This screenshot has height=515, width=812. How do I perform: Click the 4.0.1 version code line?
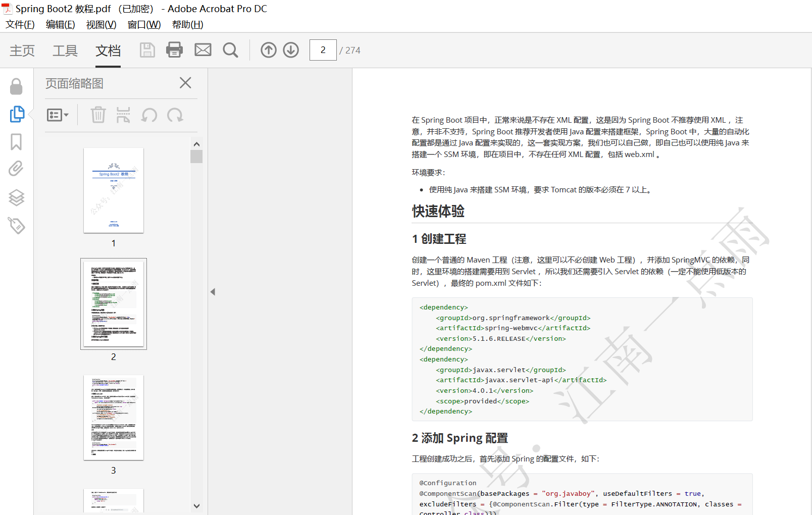[x=485, y=391]
